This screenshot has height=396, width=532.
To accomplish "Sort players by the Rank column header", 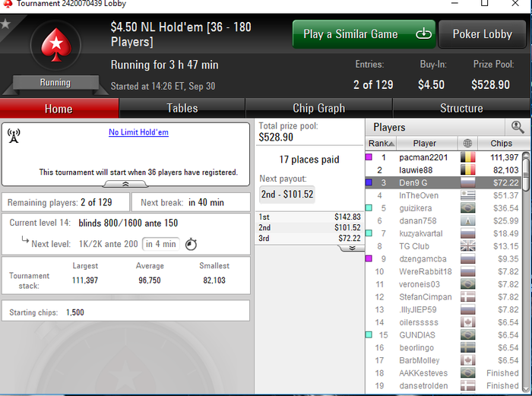I will pyautogui.click(x=381, y=143).
